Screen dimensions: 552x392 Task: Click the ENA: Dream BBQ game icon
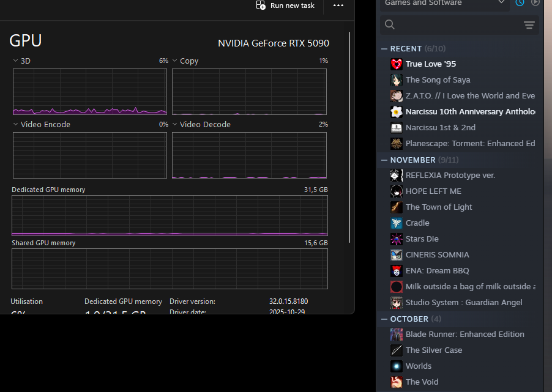pyautogui.click(x=397, y=270)
